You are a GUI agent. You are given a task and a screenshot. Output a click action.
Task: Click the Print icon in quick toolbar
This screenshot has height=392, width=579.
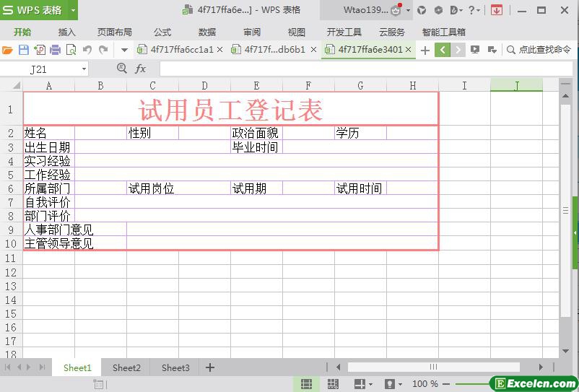55,50
